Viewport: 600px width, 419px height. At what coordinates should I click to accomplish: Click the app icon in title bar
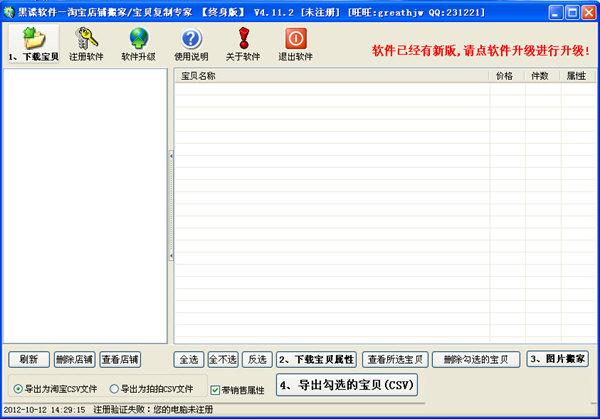point(10,10)
